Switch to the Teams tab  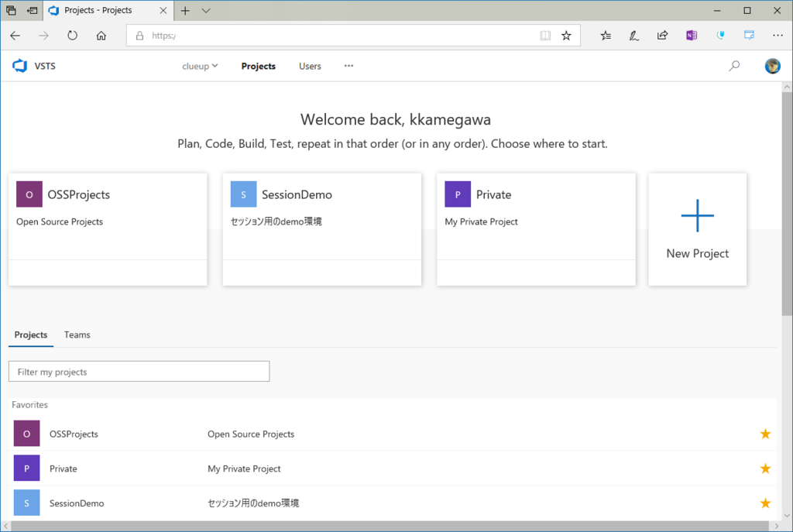(x=77, y=335)
